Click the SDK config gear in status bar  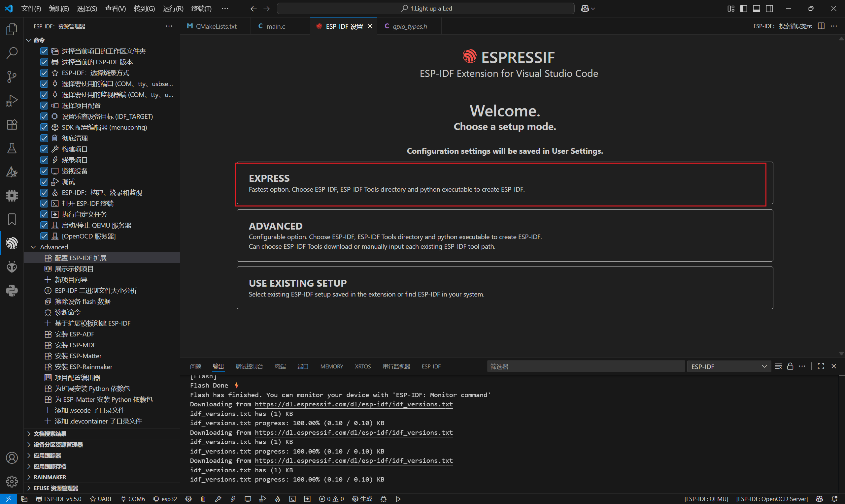(188, 499)
